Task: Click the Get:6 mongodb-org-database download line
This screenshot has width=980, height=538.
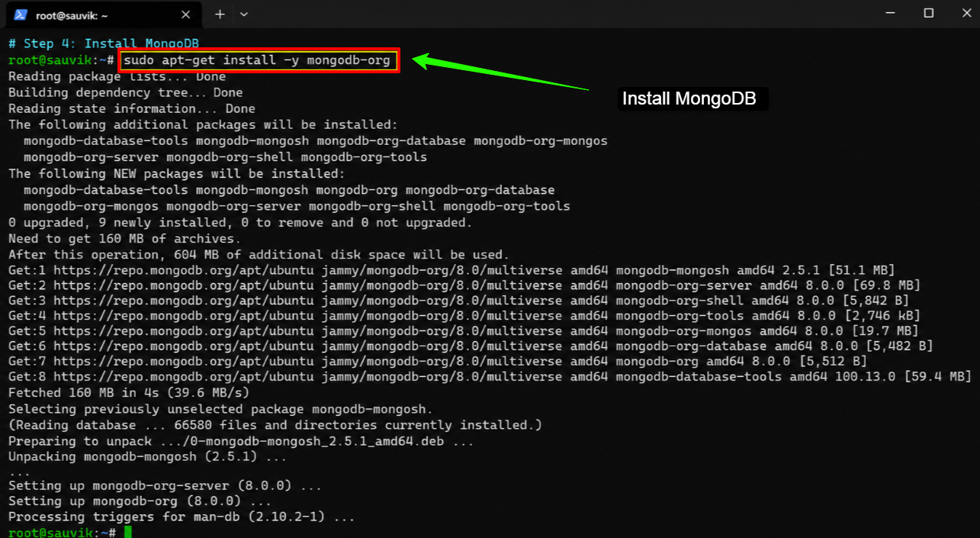Action: (471, 346)
